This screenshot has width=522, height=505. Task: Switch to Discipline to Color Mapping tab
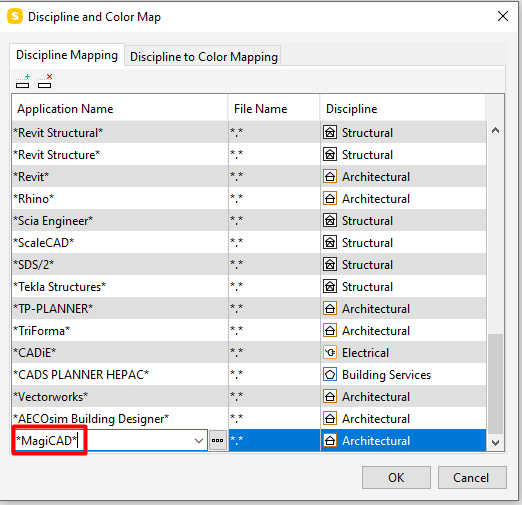pos(204,56)
